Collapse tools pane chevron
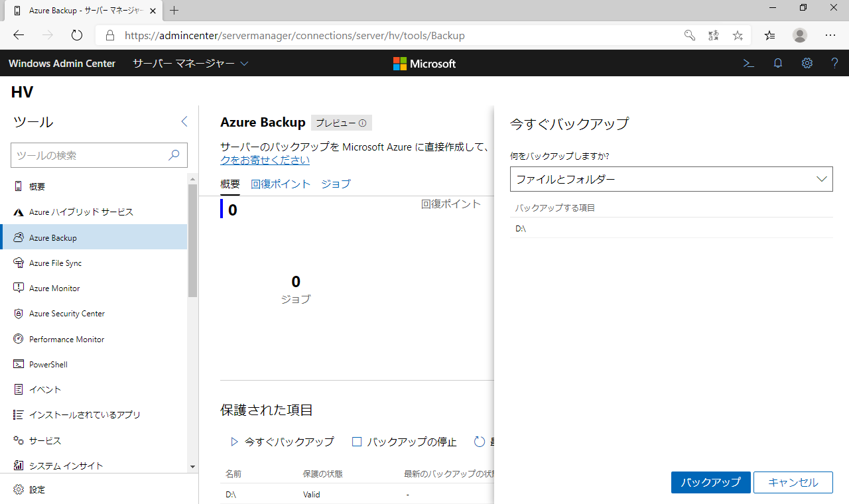The height and width of the screenshot is (504, 849). pyautogui.click(x=184, y=121)
